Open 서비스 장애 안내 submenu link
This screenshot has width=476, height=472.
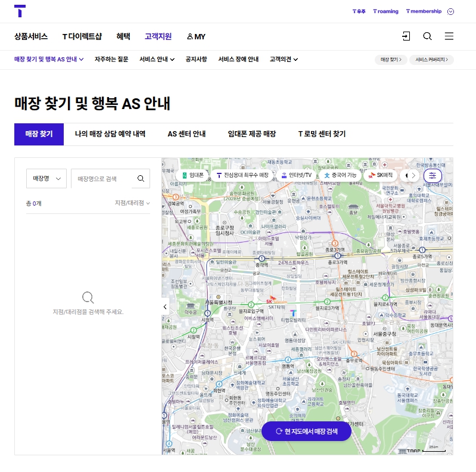tap(238, 59)
